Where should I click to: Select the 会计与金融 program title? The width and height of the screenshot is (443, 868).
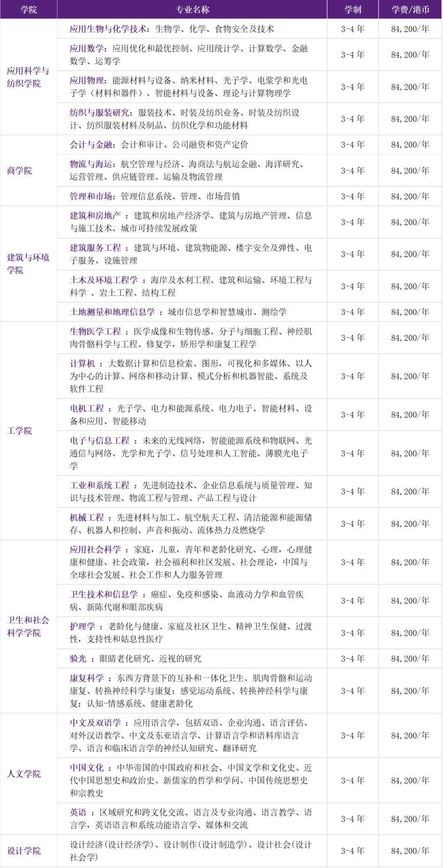[91, 145]
